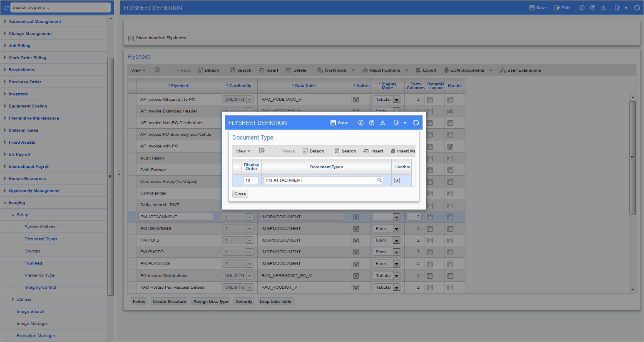Open the warning triangle icon in the header
The height and width of the screenshot is (342, 644).
(x=604, y=7)
